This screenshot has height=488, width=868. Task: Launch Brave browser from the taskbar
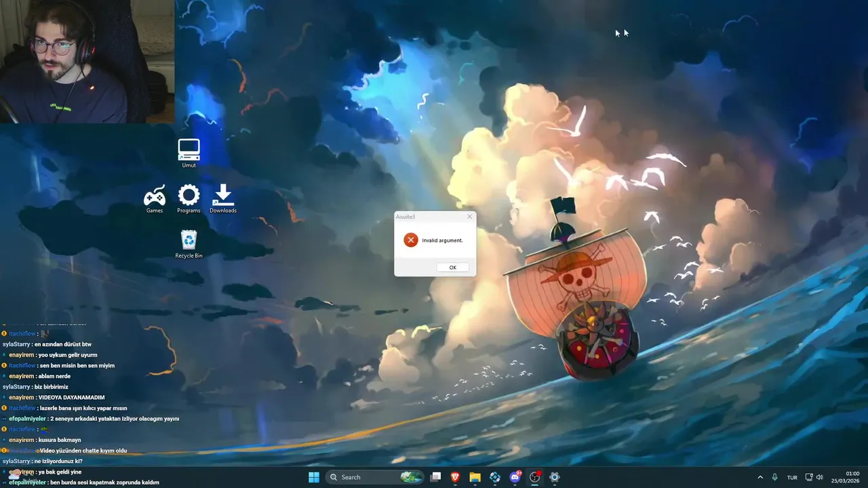[x=455, y=477]
